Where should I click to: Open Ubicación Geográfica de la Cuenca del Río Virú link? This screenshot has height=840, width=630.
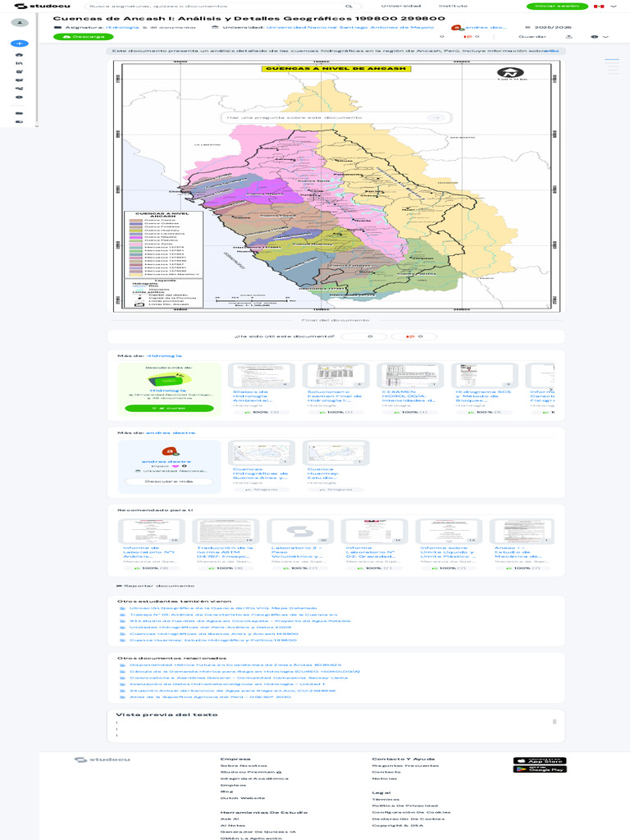click(223, 608)
